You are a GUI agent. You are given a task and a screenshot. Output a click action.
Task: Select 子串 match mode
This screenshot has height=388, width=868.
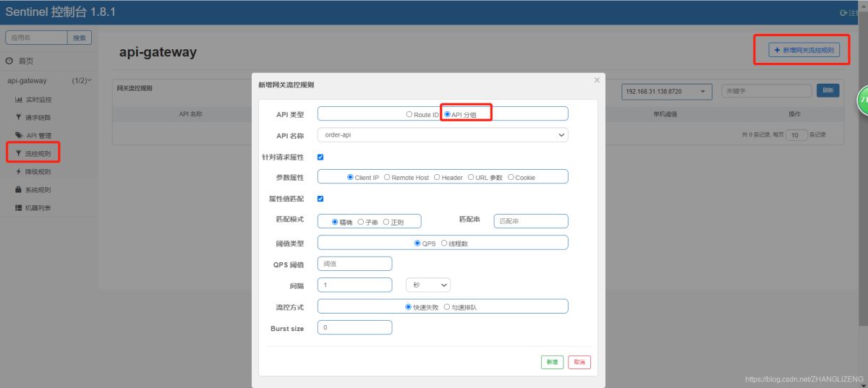[361, 222]
